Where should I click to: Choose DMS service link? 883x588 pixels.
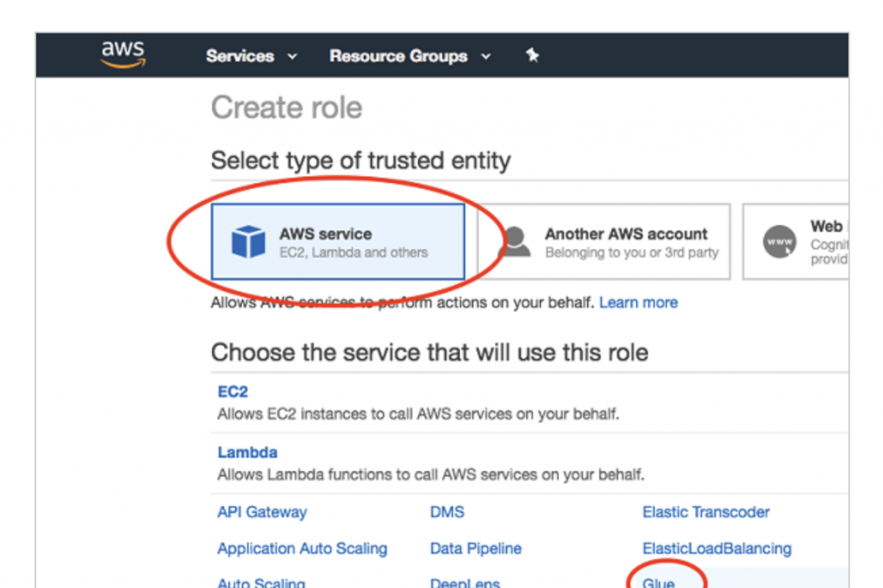pyautogui.click(x=447, y=512)
